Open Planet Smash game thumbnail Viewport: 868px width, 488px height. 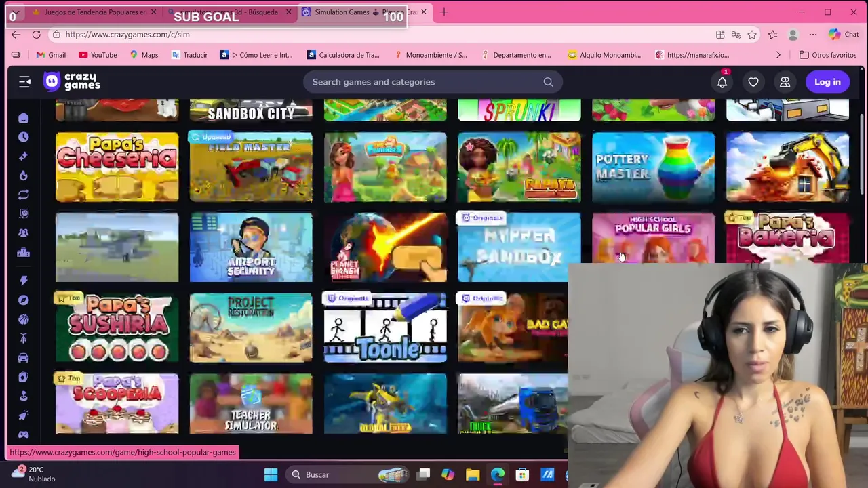(x=385, y=247)
